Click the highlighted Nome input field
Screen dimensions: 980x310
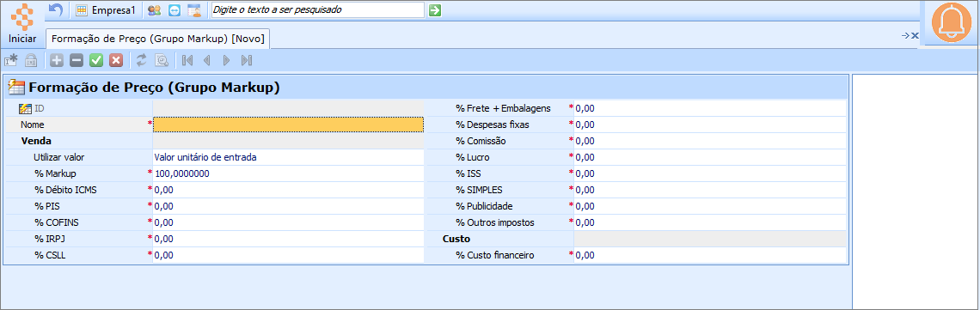pyautogui.click(x=289, y=125)
